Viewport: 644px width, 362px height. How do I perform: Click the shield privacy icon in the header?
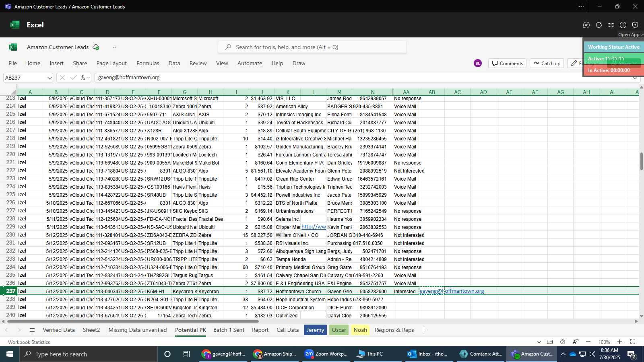click(635, 25)
